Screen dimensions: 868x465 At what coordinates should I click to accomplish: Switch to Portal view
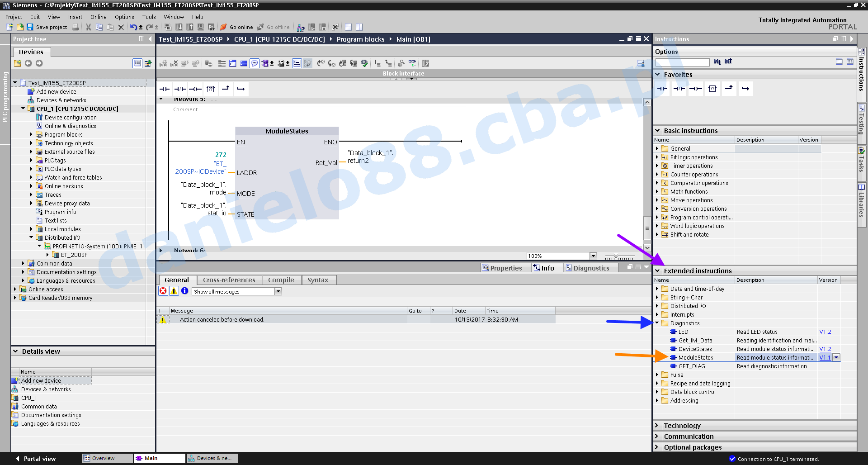[x=36, y=458]
